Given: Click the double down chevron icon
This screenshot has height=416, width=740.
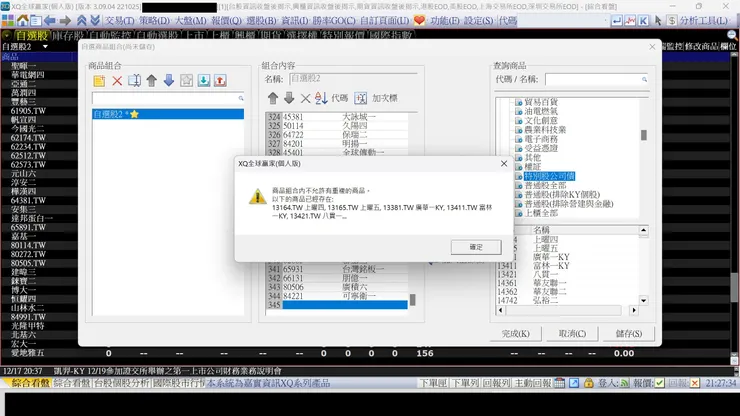Looking at the screenshot, I should [x=95, y=21].
